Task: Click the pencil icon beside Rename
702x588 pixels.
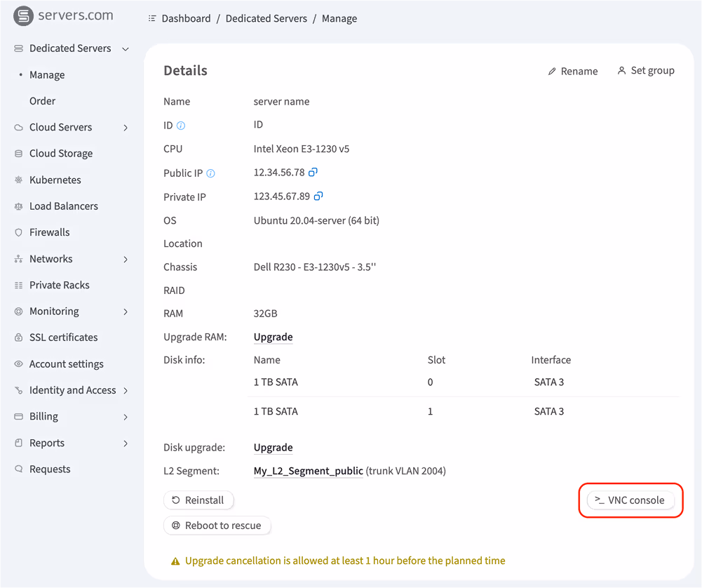Action: coord(552,72)
